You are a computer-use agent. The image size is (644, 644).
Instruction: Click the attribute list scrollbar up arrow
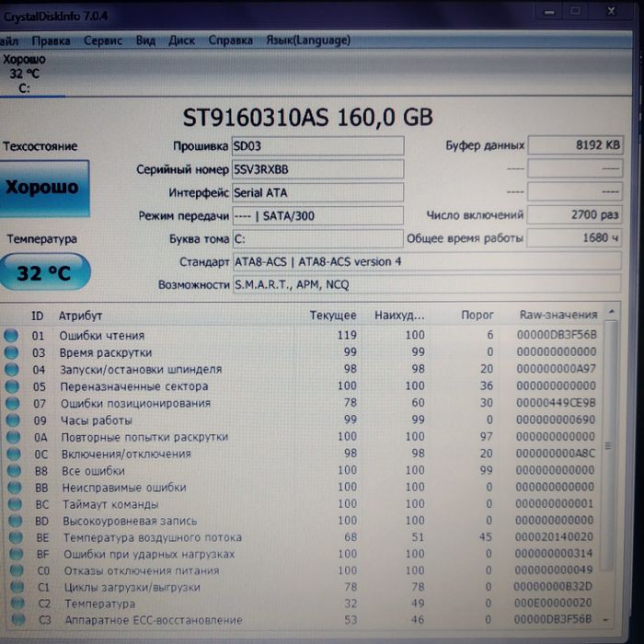(x=612, y=312)
